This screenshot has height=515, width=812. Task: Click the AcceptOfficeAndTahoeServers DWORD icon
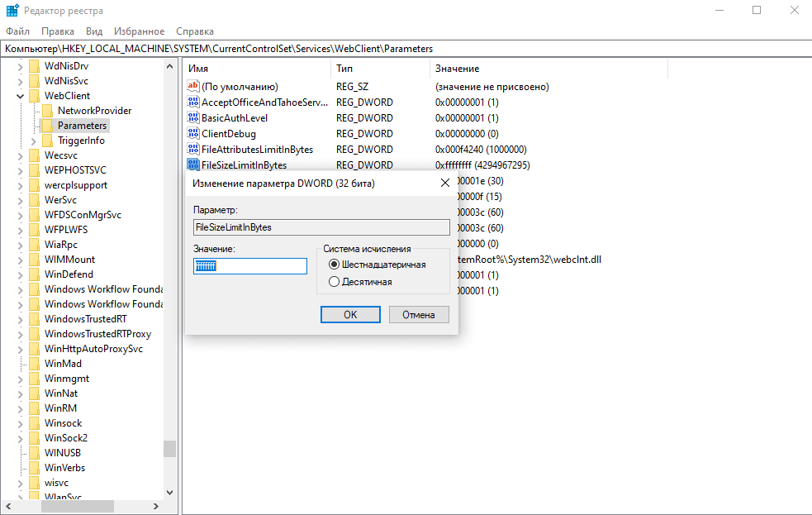(193, 103)
